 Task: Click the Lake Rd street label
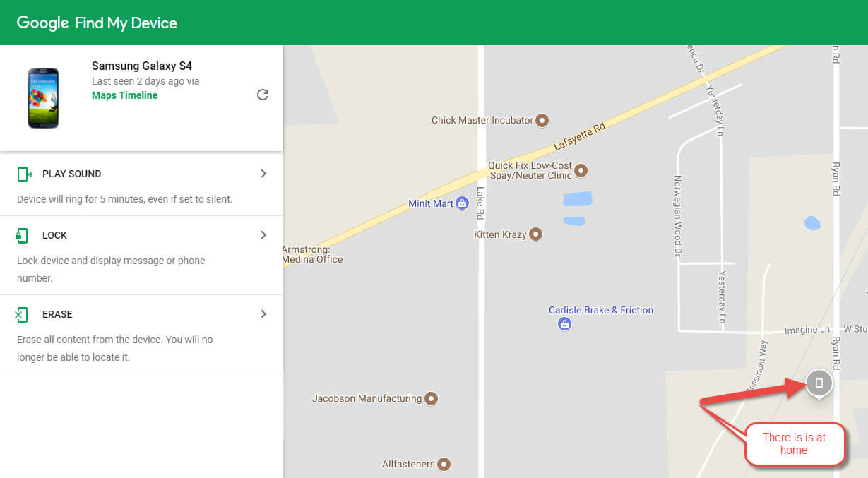(480, 203)
